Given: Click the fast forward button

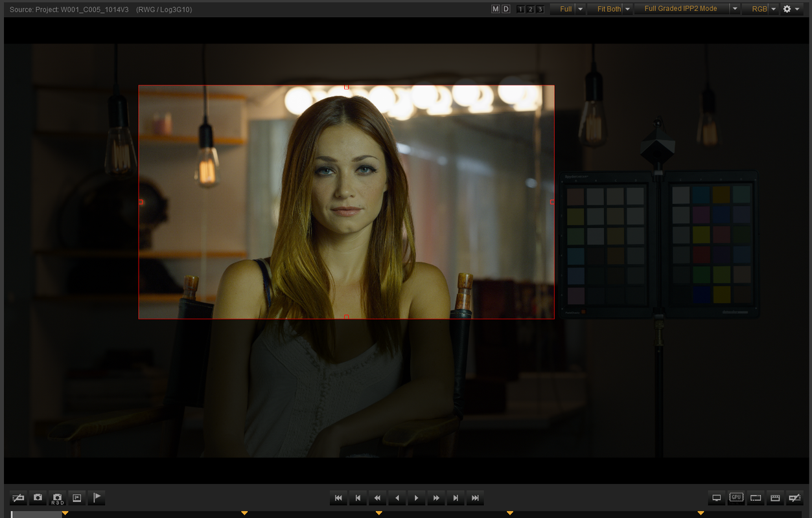Looking at the screenshot, I should tap(436, 498).
